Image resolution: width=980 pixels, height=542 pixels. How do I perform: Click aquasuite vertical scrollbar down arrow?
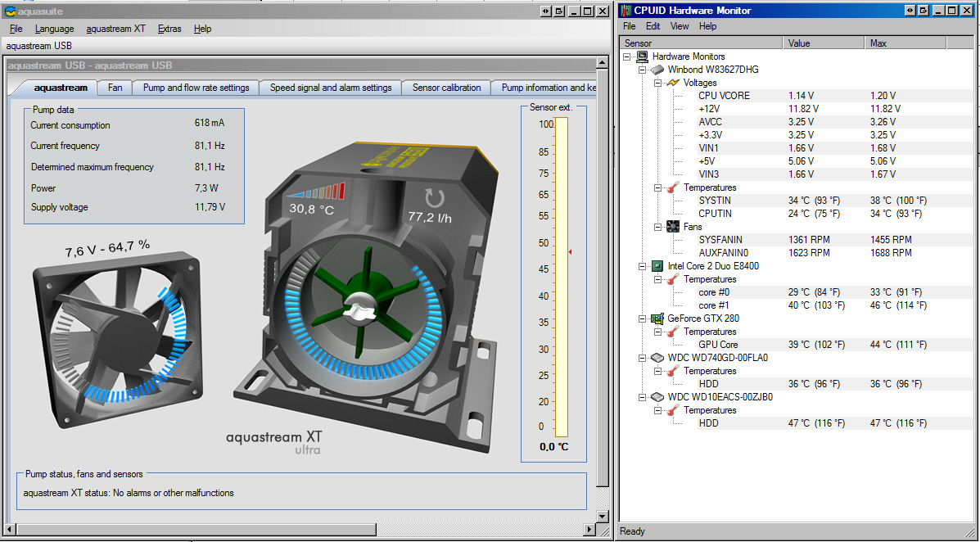pos(602,517)
